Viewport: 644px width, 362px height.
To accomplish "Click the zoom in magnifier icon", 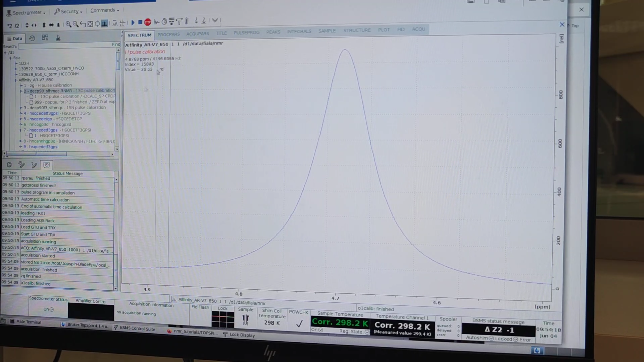I will click(68, 24).
